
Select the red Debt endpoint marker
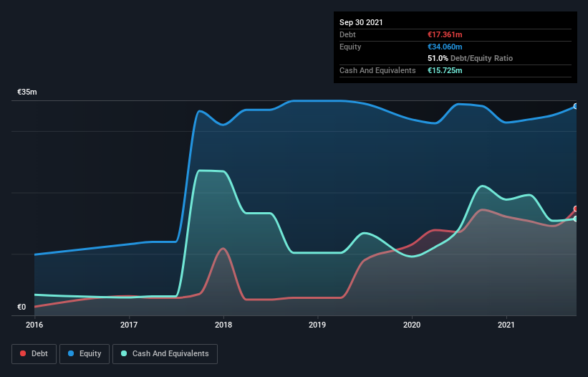pyautogui.click(x=576, y=209)
